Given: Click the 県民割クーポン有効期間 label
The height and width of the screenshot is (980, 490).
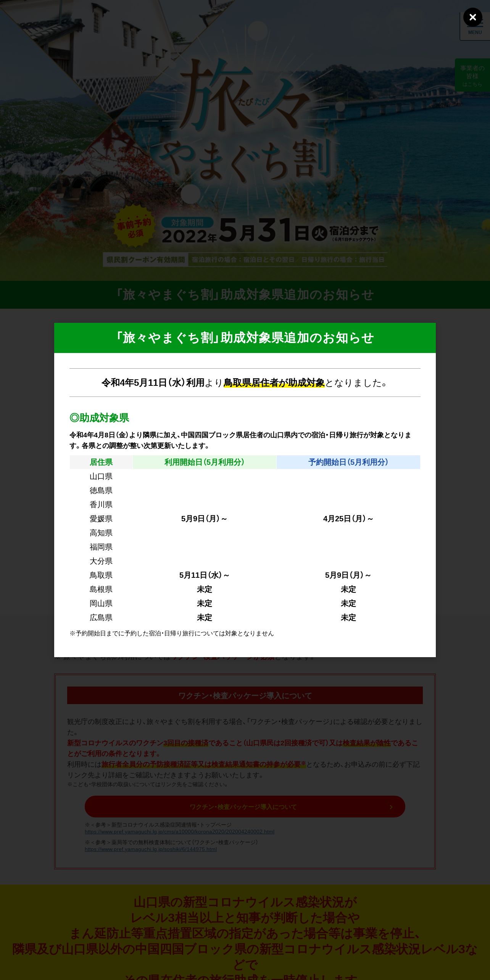Looking at the screenshot, I should tap(145, 260).
